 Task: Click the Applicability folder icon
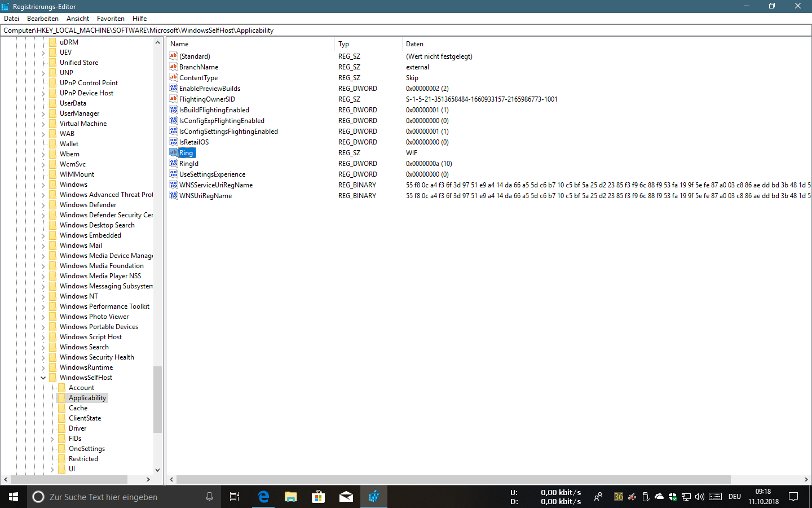pos(62,398)
